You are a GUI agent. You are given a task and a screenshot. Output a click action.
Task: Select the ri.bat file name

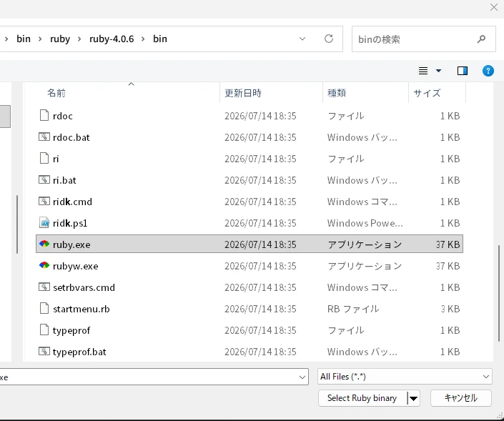(64, 180)
